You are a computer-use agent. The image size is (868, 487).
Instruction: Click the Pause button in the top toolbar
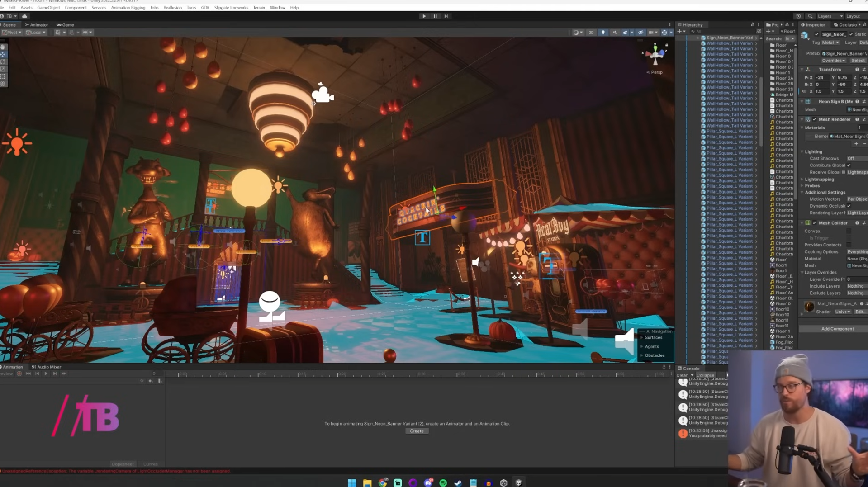pyautogui.click(x=435, y=16)
